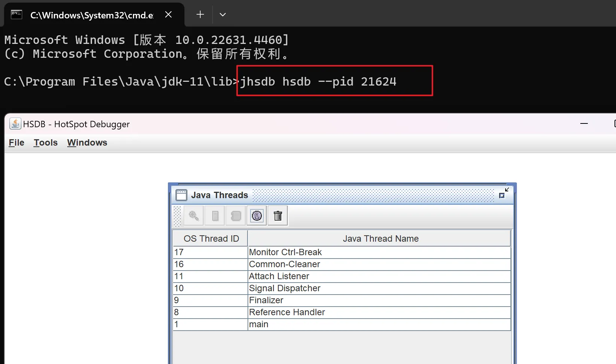Click the Java Threads title bar text
This screenshot has height=364, width=616.
click(x=219, y=195)
